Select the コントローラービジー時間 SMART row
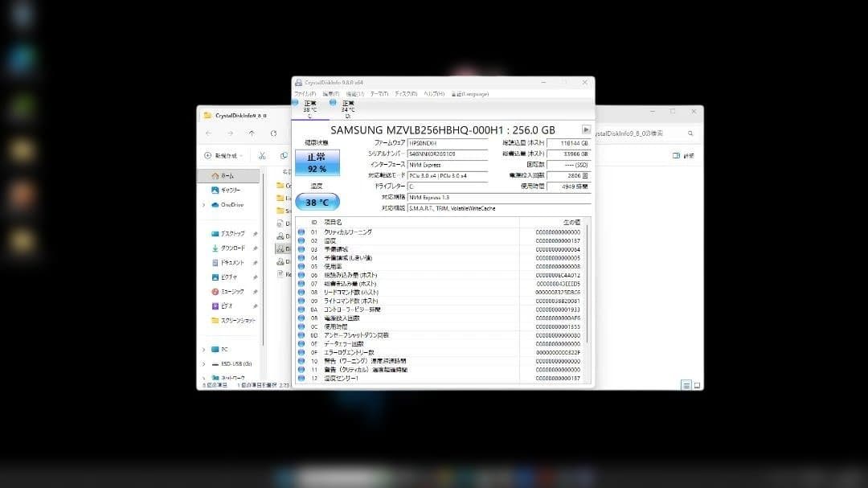Screen dimensions: 868x488 pos(440,310)
